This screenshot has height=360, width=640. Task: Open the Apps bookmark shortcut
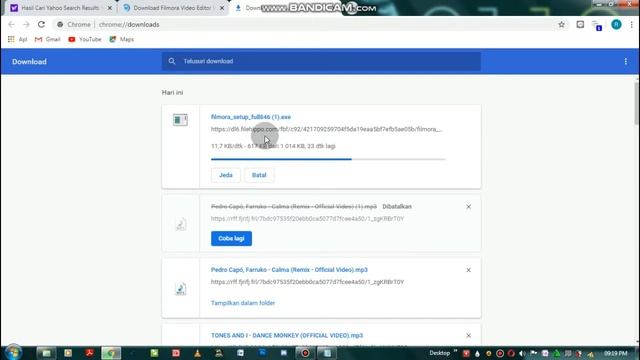point(18,39)
